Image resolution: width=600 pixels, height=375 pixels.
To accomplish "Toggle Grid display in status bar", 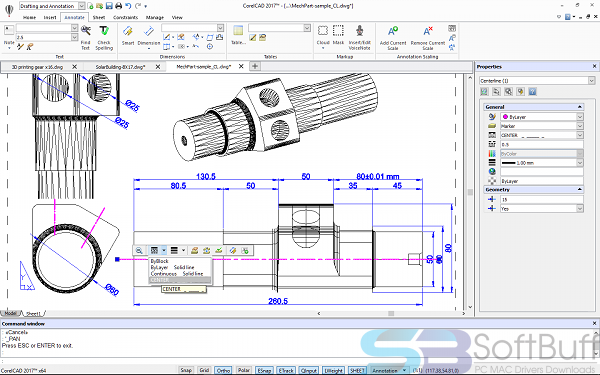I will (x=204, y=370).
